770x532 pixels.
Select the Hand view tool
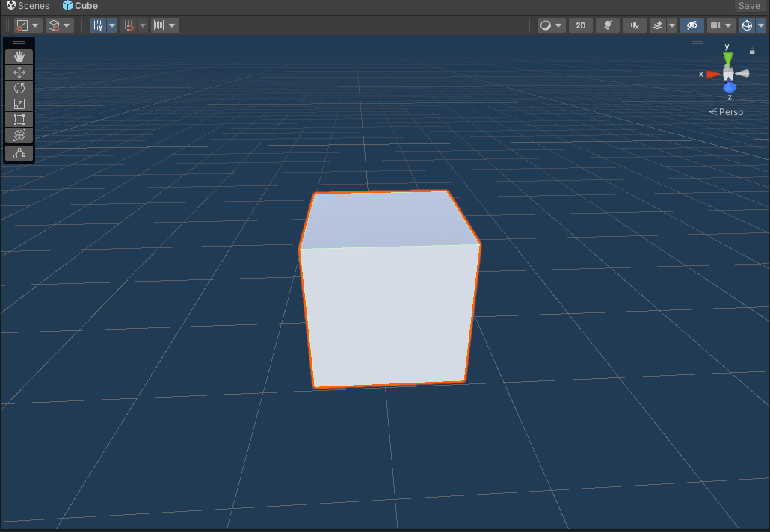pyautogui.click(x=19, y=57)
